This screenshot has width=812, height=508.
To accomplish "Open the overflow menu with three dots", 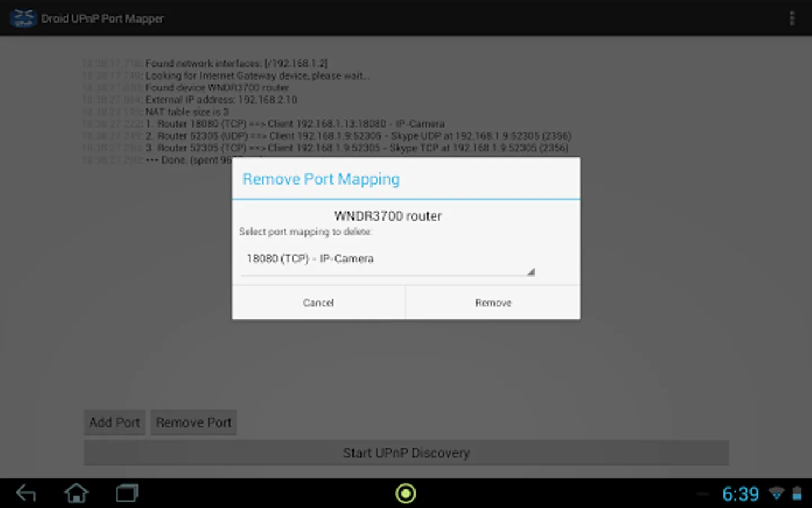I will 792,18.
